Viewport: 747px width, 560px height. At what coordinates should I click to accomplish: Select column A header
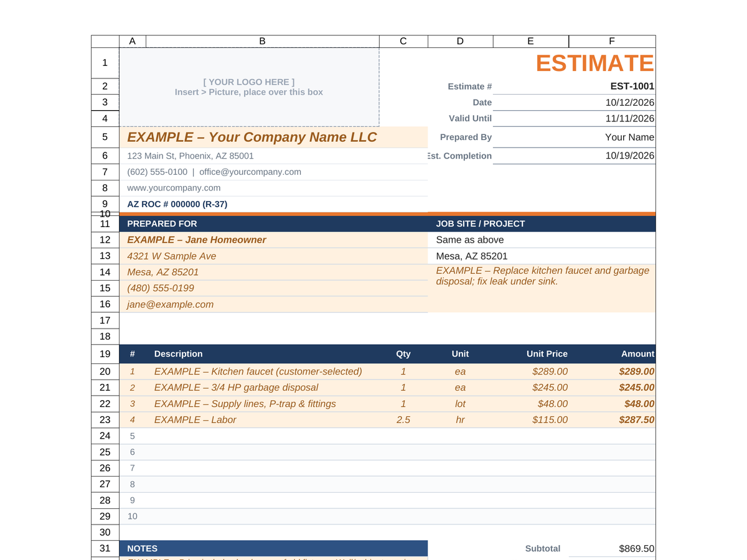[133, 41]
